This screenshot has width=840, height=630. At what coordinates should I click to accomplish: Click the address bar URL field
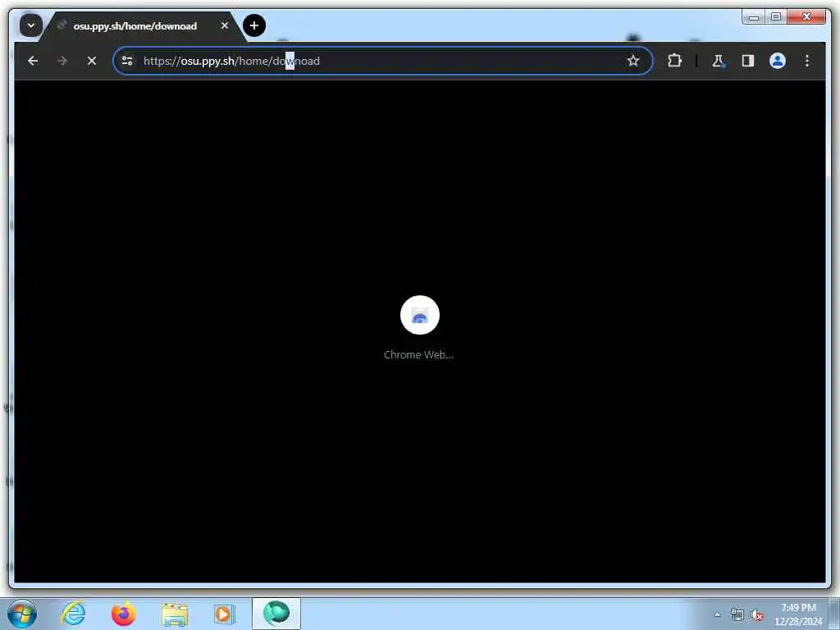coord(382,61)
